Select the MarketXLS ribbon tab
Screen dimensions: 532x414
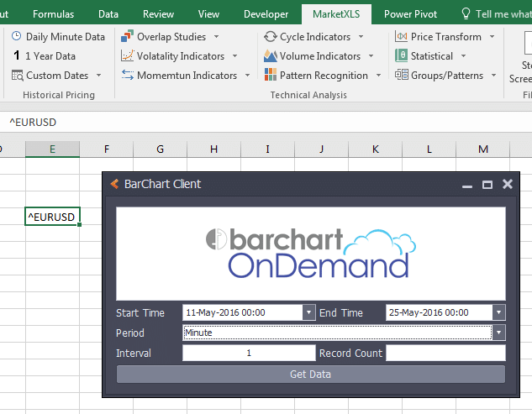point(336,14)
